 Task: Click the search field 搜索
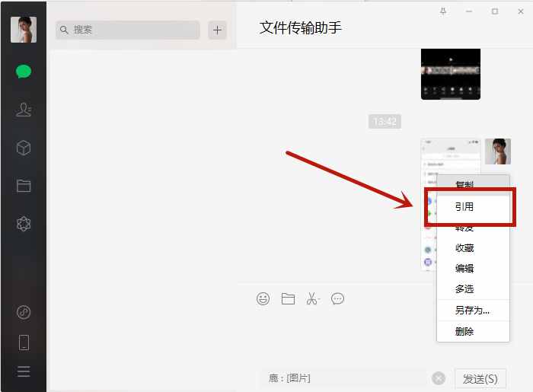click(x=128, y=30)
